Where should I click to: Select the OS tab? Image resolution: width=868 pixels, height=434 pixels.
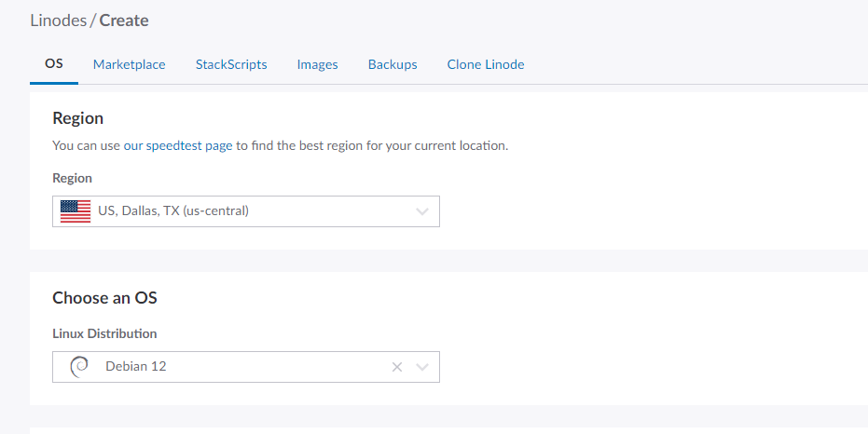54,64
